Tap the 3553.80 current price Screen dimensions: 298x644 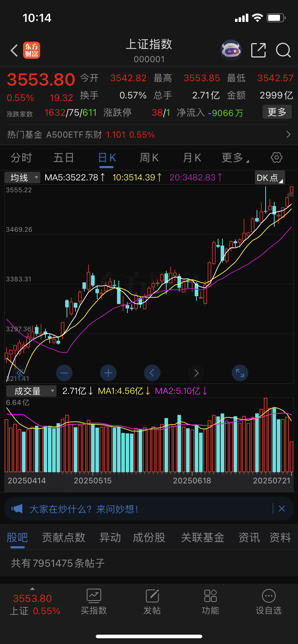pyautogui.click(x=41, y=79)
